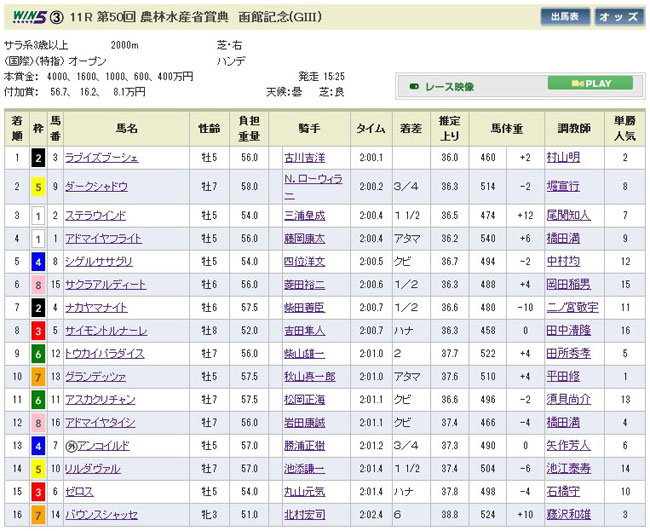650x531 pixels.
Task: Click the orange frame 7 badge for グランデッツァ
Action: 39,377
